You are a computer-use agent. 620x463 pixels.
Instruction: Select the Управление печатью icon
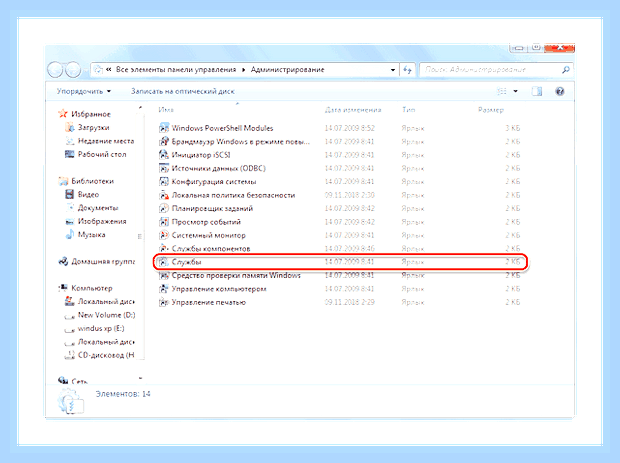[x=164, y=302]
